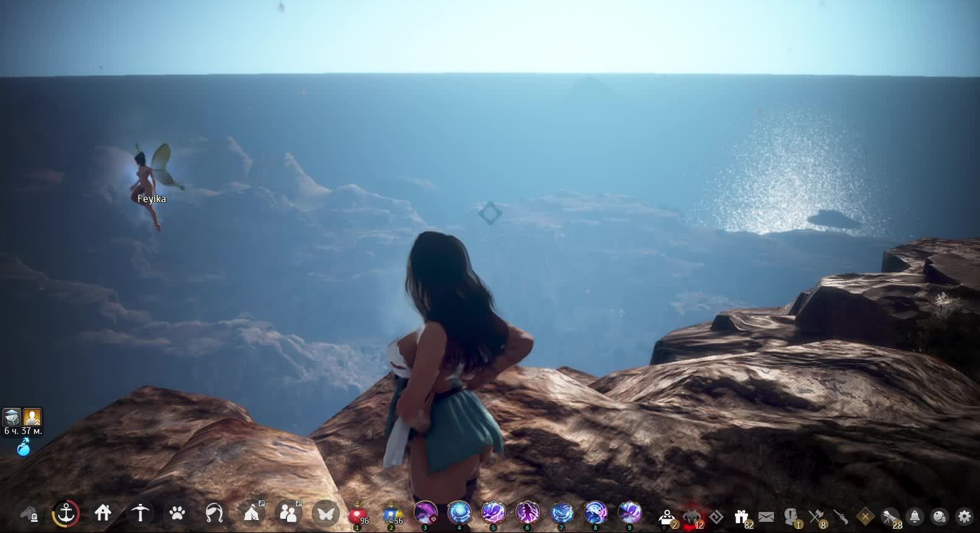Screen dimensions: 980x533
Task: Click the '6 ч. 37 м.' buff timer
Action: coord(23,431)
